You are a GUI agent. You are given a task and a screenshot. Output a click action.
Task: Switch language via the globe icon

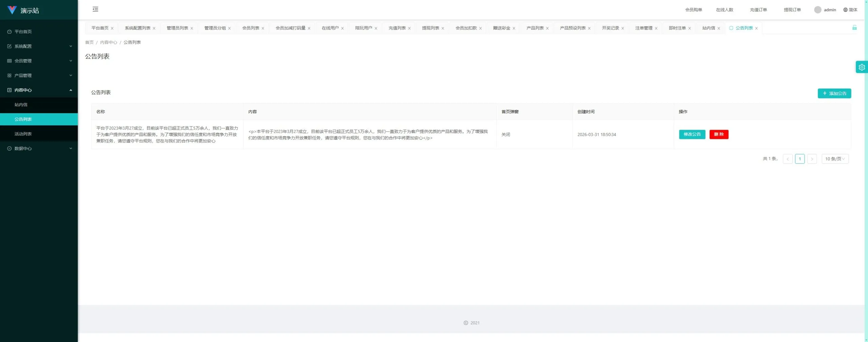pos(845,10)
